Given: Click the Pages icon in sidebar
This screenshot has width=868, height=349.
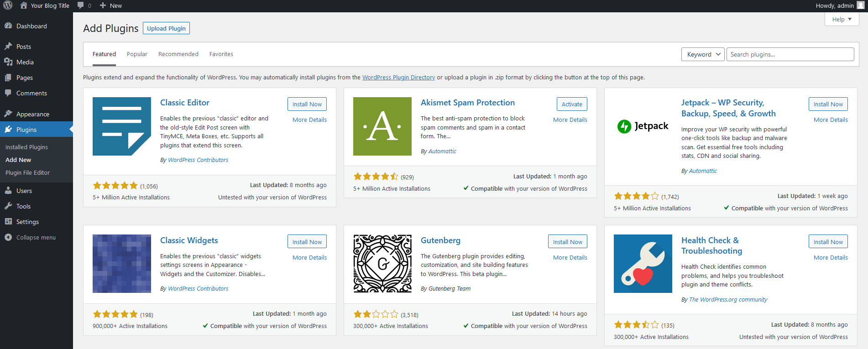Looking at the screenshot, I should pyautogui.click(x=8, y=78).
